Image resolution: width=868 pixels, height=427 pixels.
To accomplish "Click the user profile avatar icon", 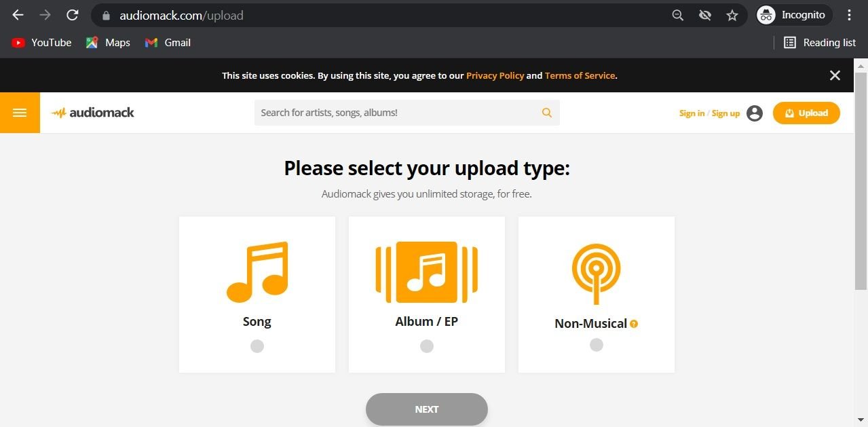I will [x=755, y=113].
